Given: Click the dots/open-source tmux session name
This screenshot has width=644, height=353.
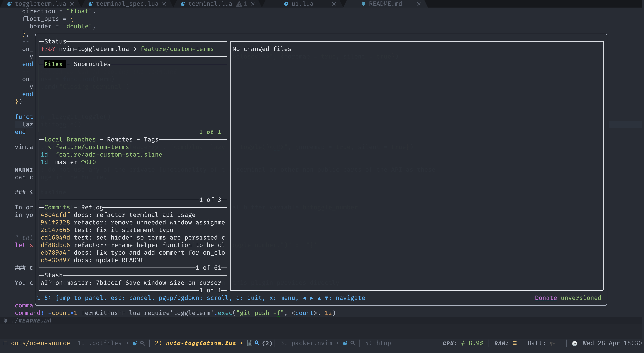Looking at the screenshot, I should (40, 343).
